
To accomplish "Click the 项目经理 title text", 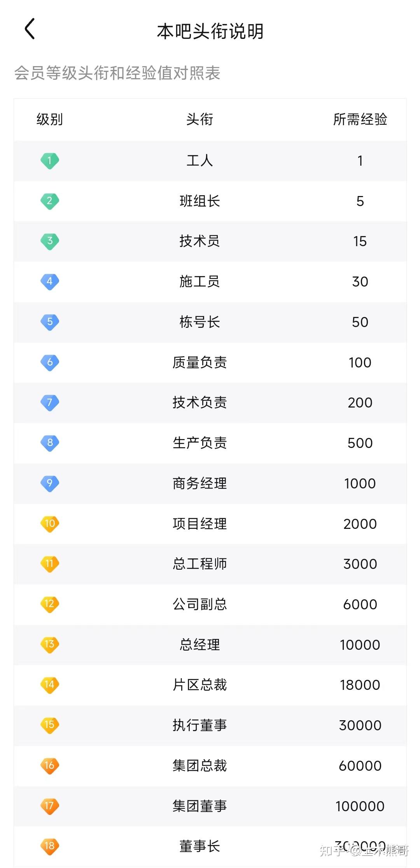I will click(199, 524).
